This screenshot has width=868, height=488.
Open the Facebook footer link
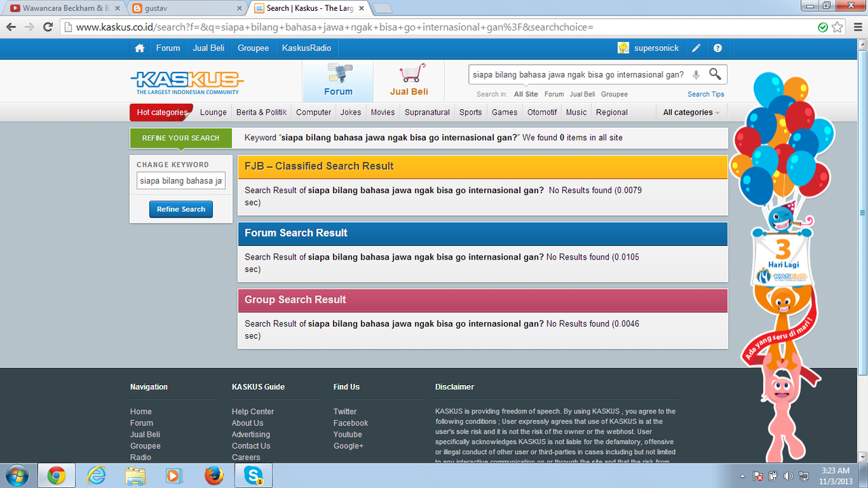pyautogui.click(x=351, y=423)
